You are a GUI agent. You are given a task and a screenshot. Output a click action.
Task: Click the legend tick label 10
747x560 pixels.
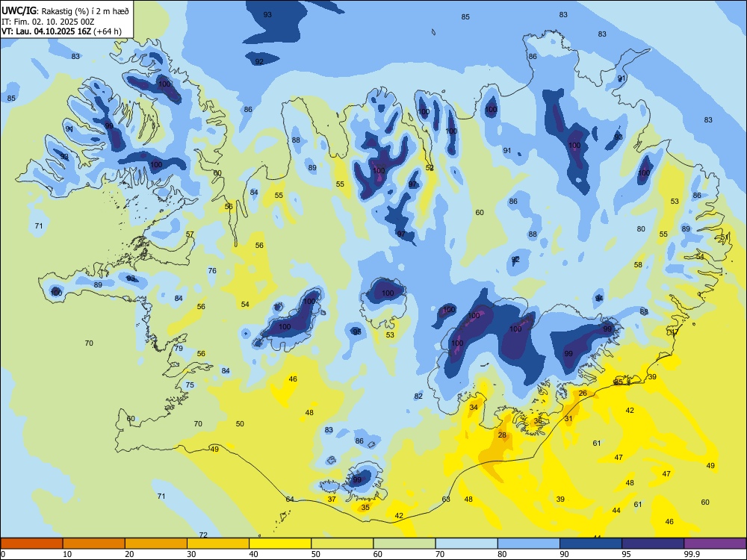67,554
